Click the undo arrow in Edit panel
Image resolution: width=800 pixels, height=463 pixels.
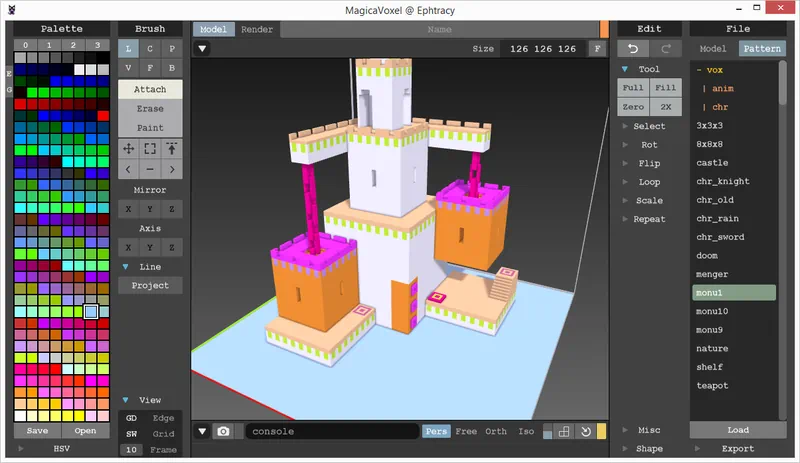[632, 48]
